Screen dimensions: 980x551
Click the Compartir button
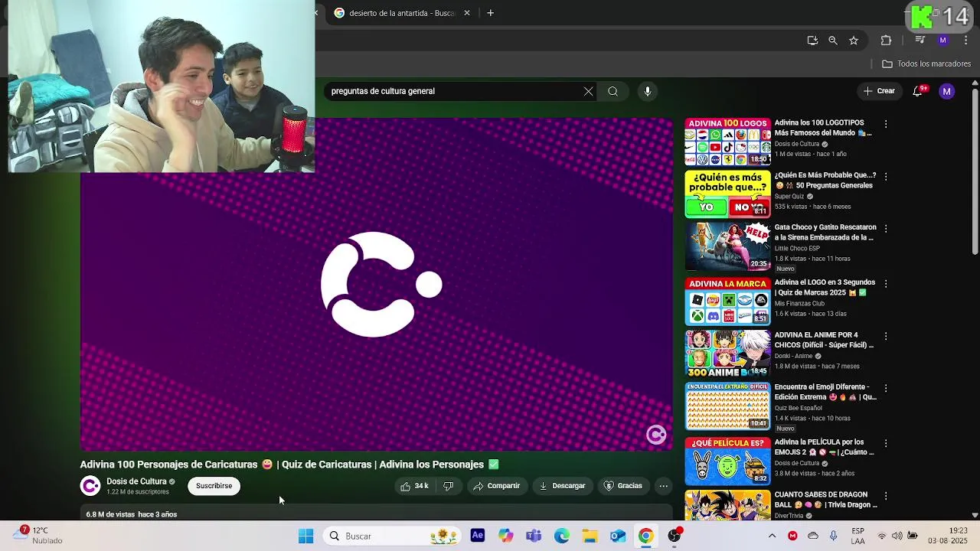tap(496, 486)
